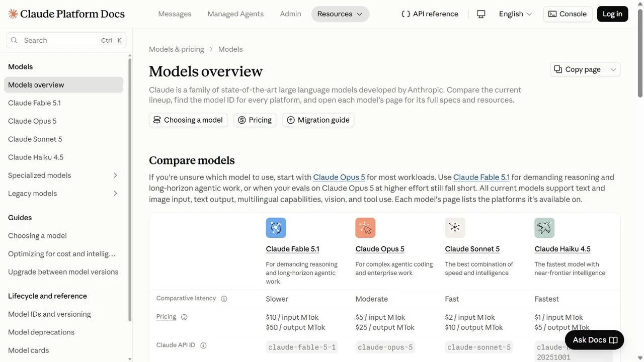644x362 pixels.
Task: Open Model cards in the sidebar
Action: pos(63,350)
